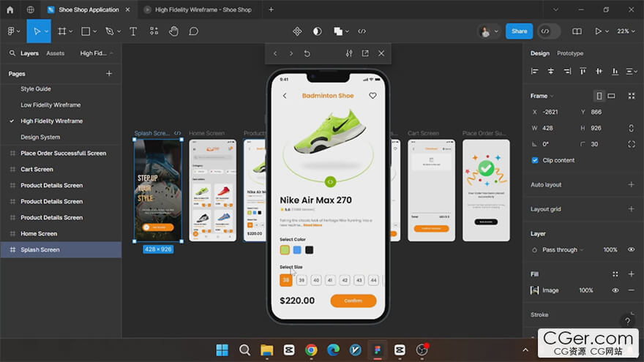The width and height of the screenshot is (644, 362).
Task: Select the Pen tool
Action: coord(109,31)
